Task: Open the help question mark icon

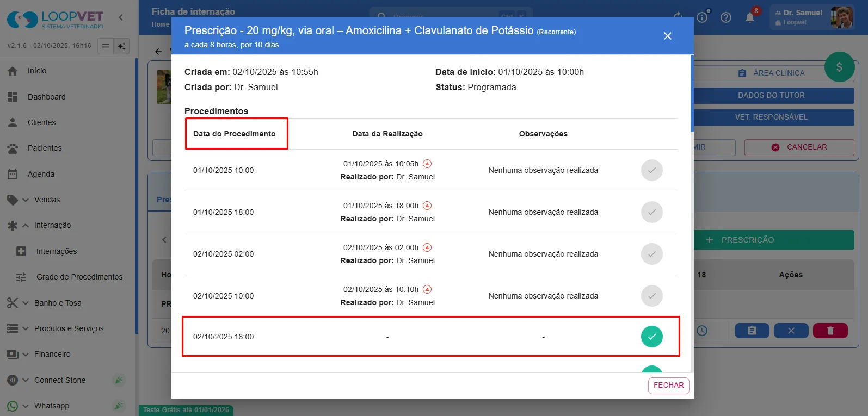Action: [x=726, y=17]
